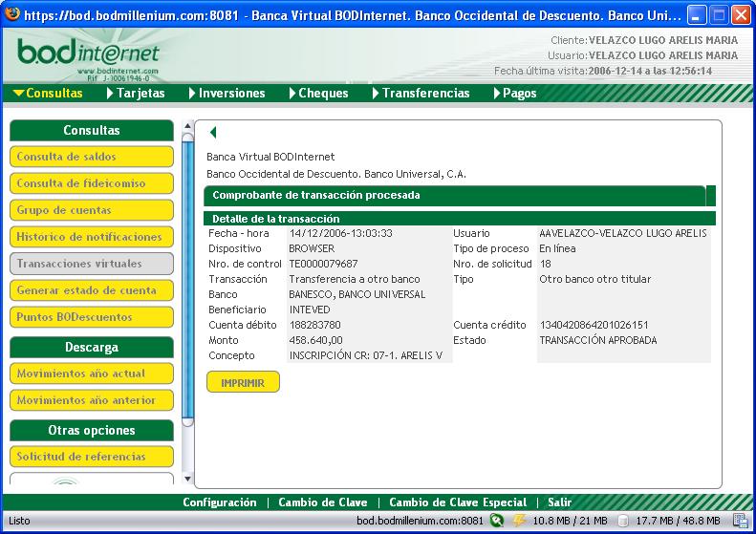Click the green back arrow icon
Image resolution: width=756 pixels, height=534 pixels.
click(213, 133)
